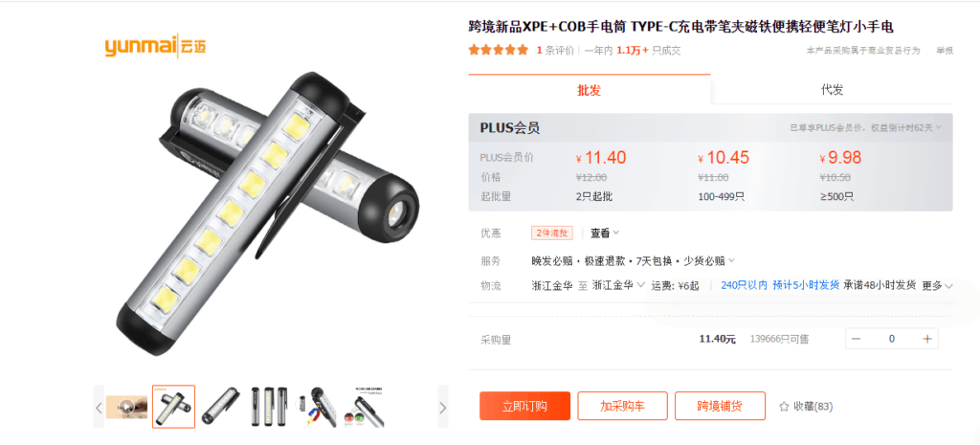Viewport: 980px width, 445px height.
Task: Open the destination 浙江金华 dropdown
Action: point(618,285)
